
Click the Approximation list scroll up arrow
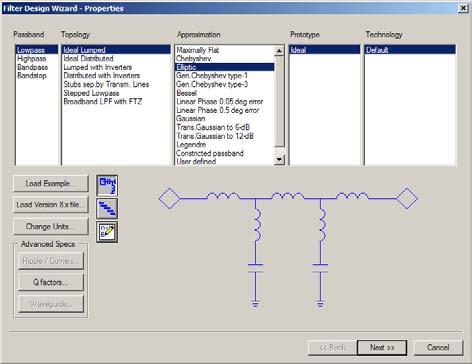coord(279,51)
